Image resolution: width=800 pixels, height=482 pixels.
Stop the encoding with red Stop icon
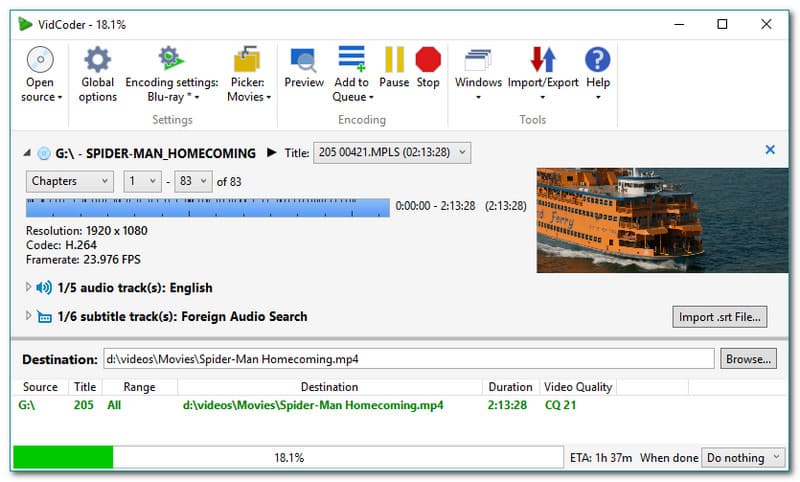(x=428, y=60)
